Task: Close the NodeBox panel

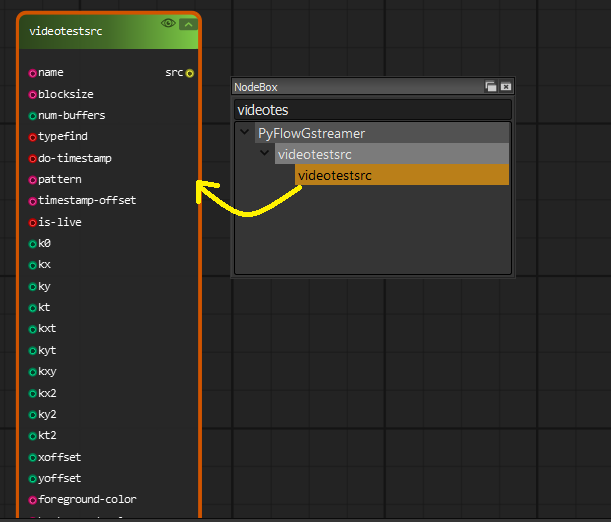Action: (x=506, y=87)
